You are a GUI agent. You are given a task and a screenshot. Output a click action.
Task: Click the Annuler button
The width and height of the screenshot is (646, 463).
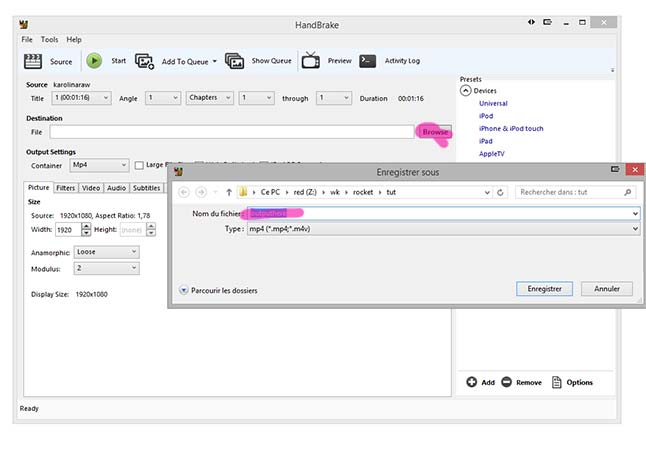[x=606, y=289]
